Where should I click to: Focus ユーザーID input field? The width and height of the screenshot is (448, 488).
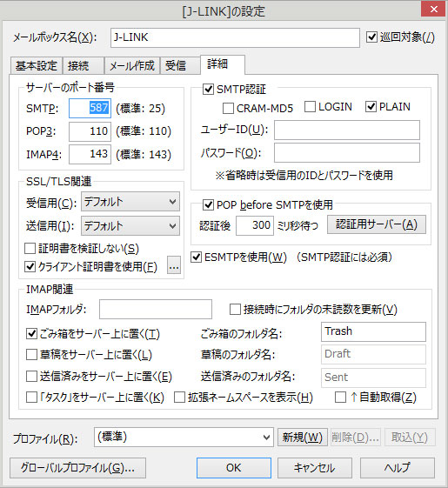coord(347,130)
